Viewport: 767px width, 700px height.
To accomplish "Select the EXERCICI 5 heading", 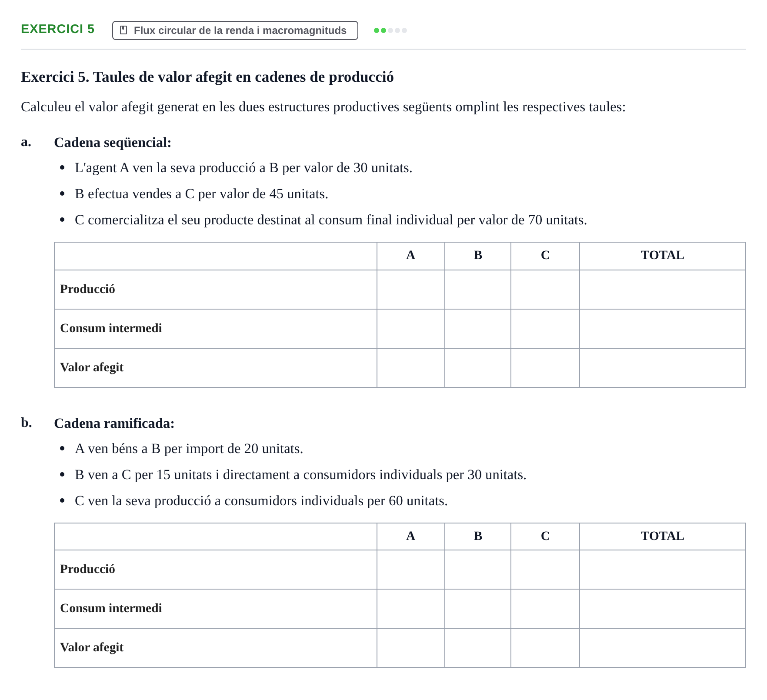I will click(x=57, y=29).
